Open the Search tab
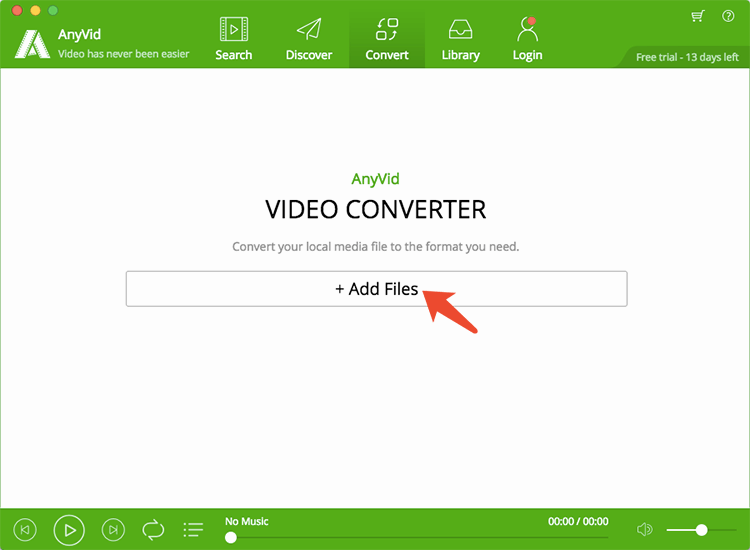750x550 pixels. click(233, 39)
